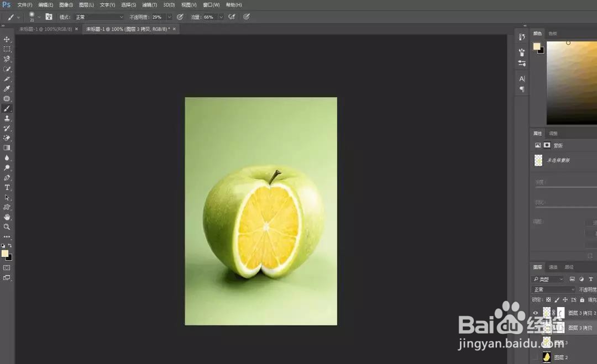This screenshot has width=597, height=364.
Task: Reset default foreground and background colors
Action: [3, 246]
